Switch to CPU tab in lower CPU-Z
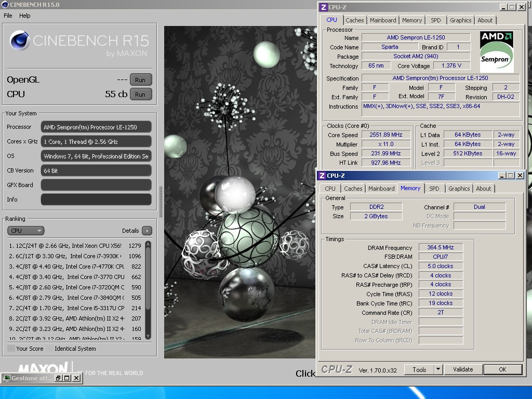 pos(330,189)
